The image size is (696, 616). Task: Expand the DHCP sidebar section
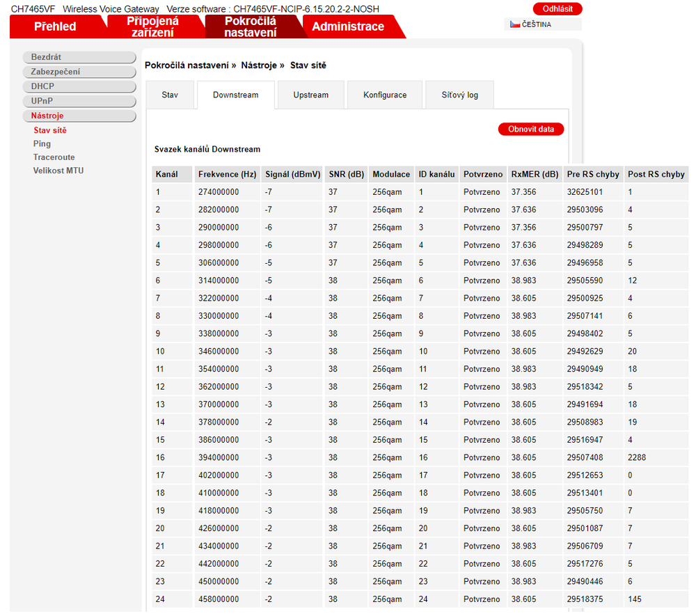click(79, 86)
